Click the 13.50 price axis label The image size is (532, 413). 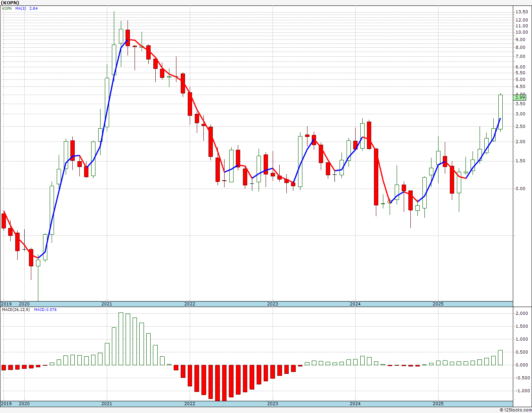pyautogui.click(x=521, y=12)
